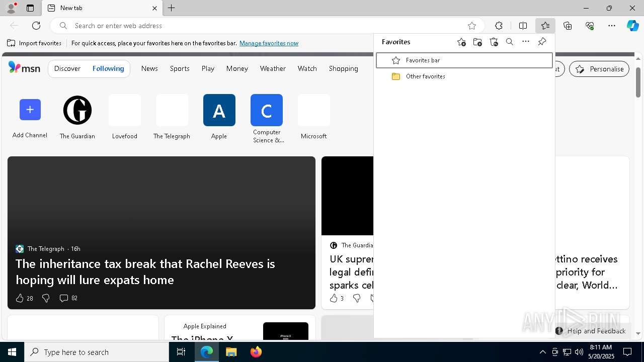Screen dimensions: 644x362
Task: Toggle the Favorites toolbar button
Action: (545, 26)
